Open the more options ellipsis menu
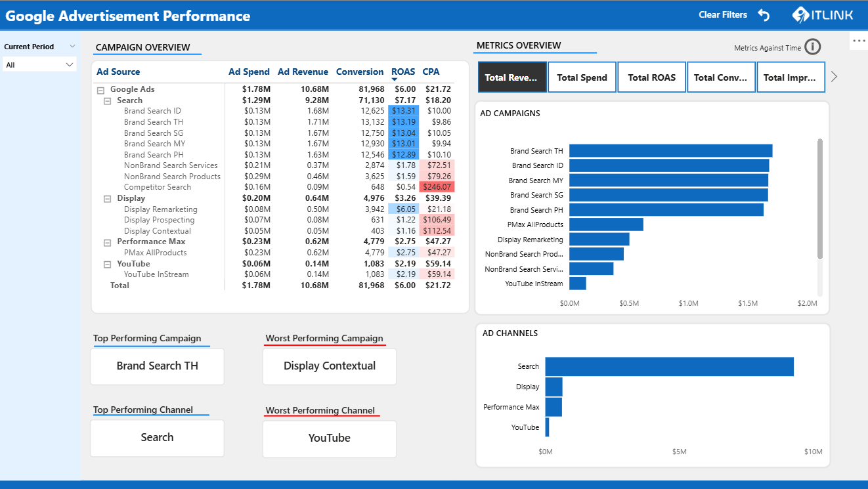 [856, 41]
